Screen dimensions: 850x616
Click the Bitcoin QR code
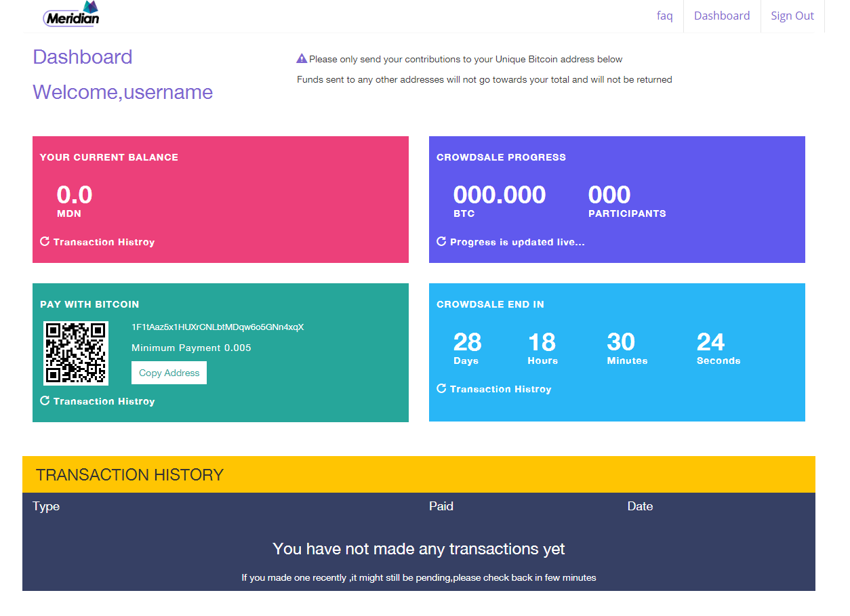[x=76, y=353]
